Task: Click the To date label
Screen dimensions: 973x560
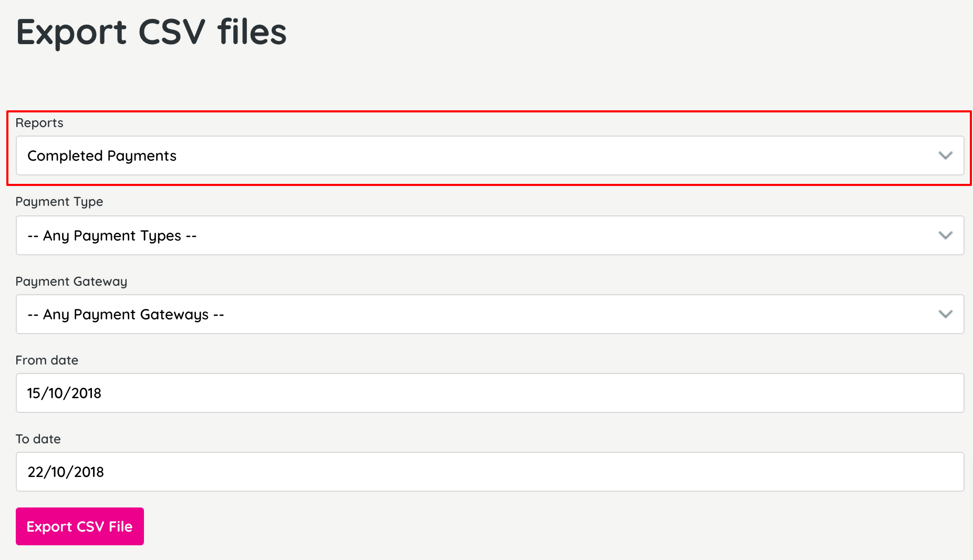Action: (38, 439)
